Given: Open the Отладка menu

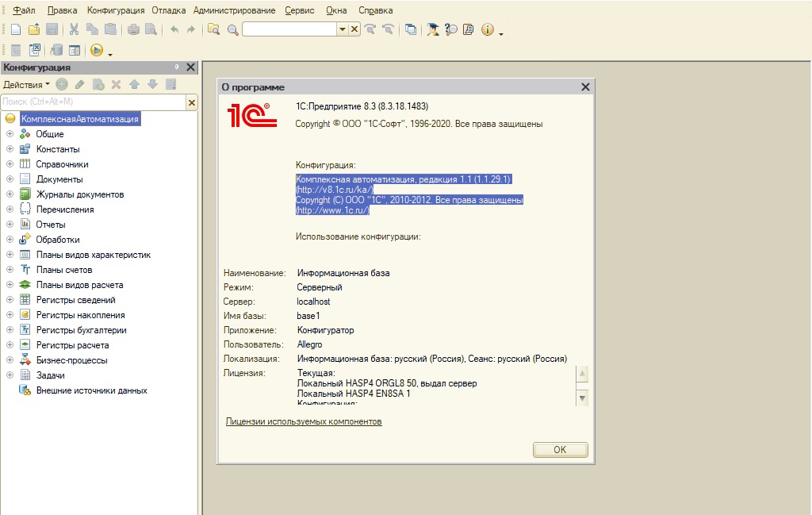Looking at the screenshot, I should coord(169,10).
